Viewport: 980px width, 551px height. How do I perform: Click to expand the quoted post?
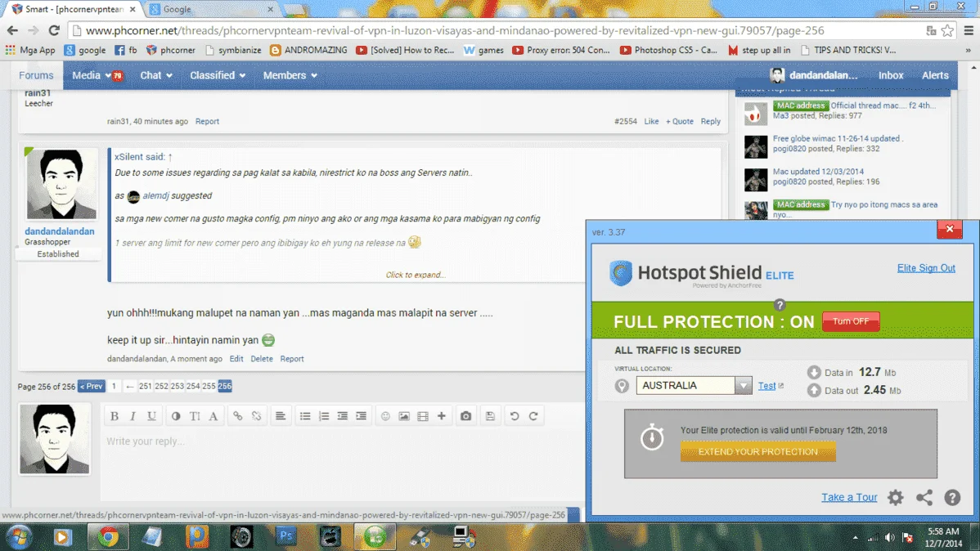coord(415,275)
